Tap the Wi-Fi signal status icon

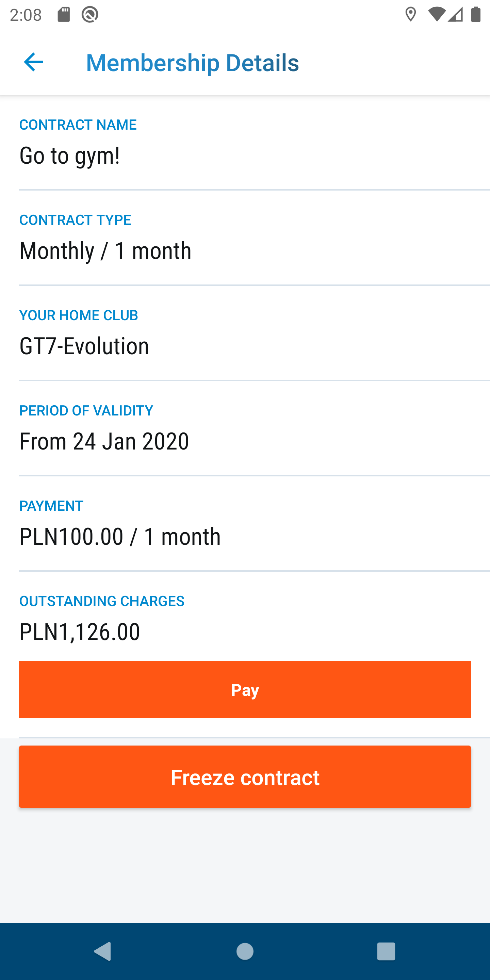pos(436,15)
